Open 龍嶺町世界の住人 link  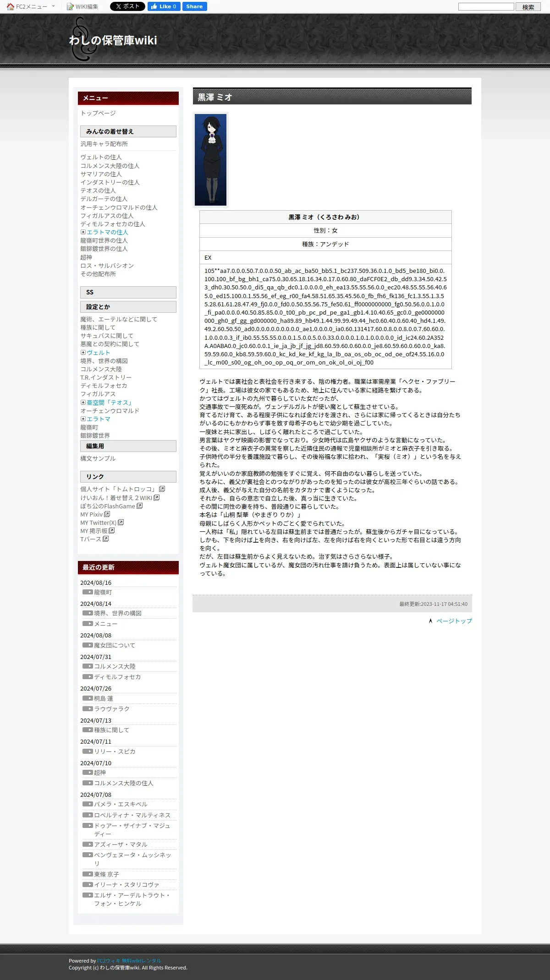[104, 240]
